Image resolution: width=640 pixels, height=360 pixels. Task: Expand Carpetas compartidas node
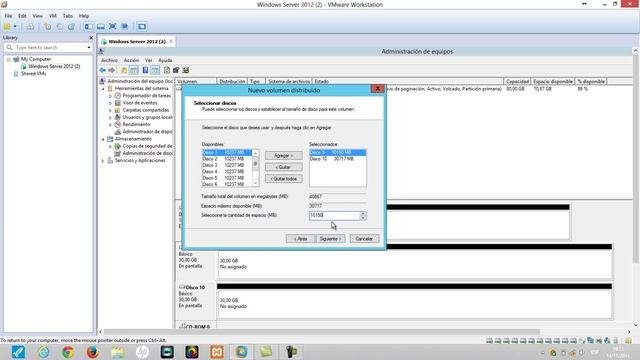(110, 110)
